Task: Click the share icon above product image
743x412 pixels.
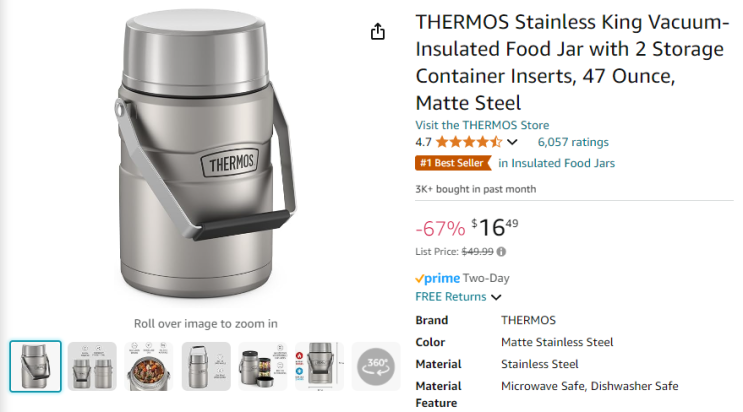Action: click(x=378, y=32)
